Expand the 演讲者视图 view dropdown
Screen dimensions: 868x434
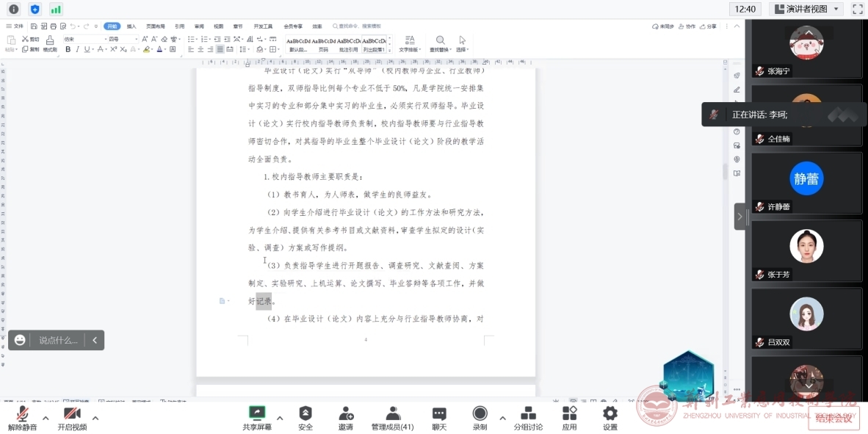(806, 9)
